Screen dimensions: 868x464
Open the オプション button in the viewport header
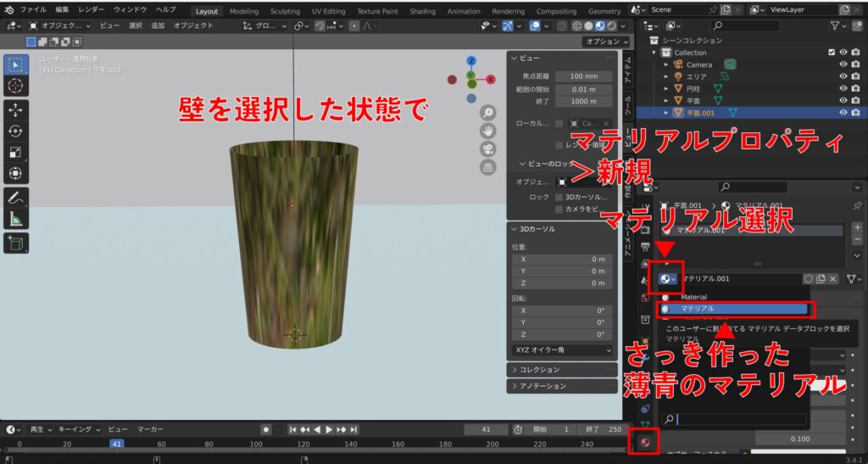point(603,42)
